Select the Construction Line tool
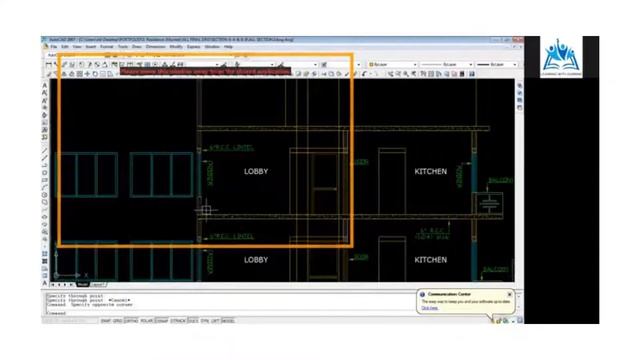The height and width of the screenshot is (360, 640). [44, 158]
